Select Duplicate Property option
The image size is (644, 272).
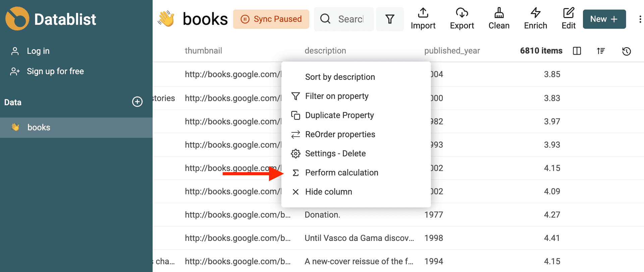(x=339, y=115)
